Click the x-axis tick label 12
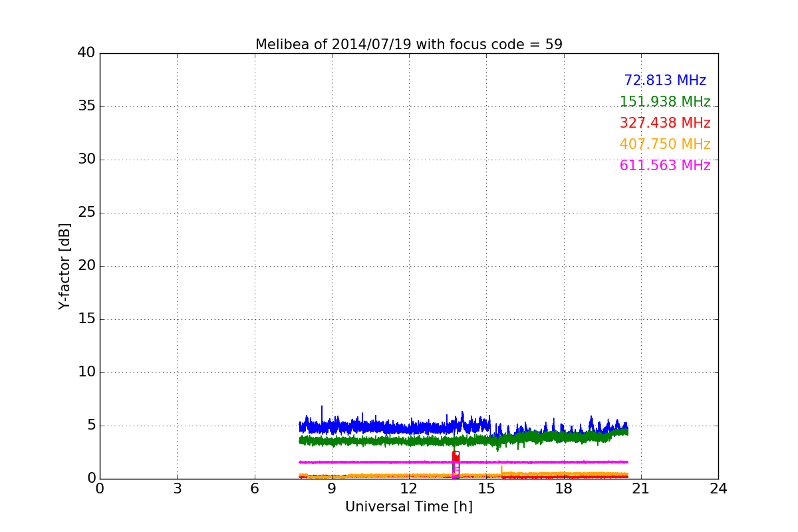Screen dimensions: 798x532 [409, 489]
